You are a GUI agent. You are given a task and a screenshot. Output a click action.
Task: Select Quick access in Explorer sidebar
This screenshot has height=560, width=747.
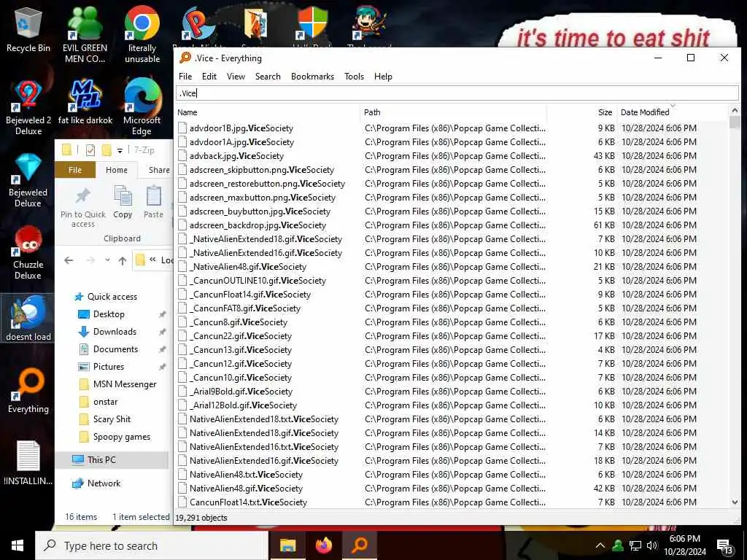click(112, 297)
